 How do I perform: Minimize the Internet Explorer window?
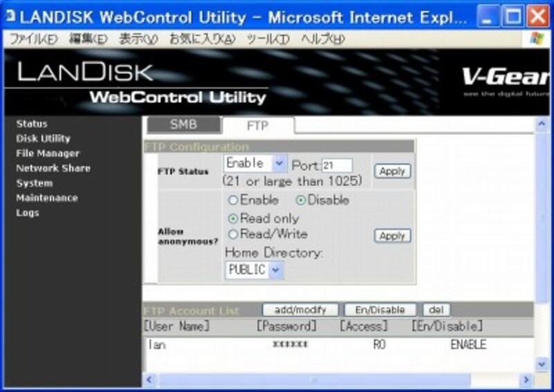click(x=488, y=16)
